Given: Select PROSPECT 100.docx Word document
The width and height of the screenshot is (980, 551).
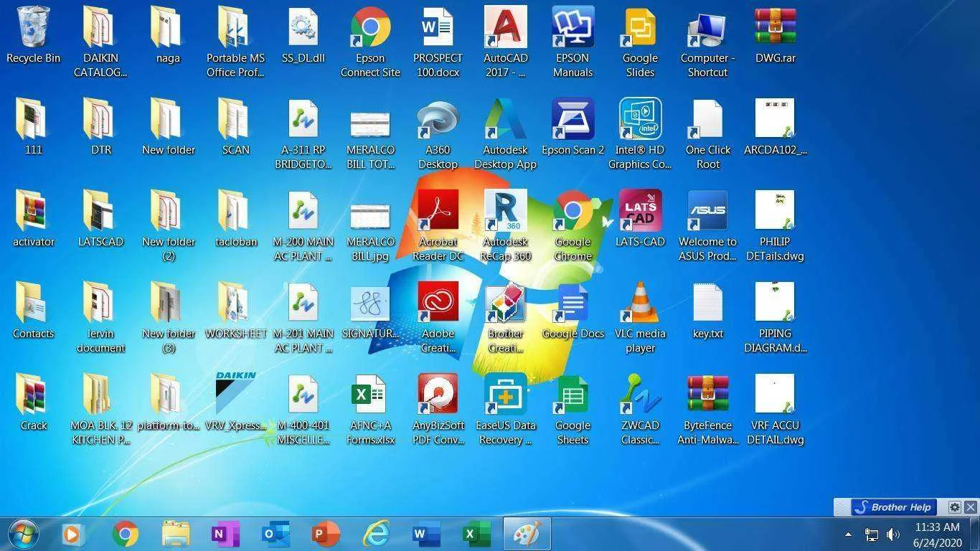Looking at the screenshot, I should 438,42.
